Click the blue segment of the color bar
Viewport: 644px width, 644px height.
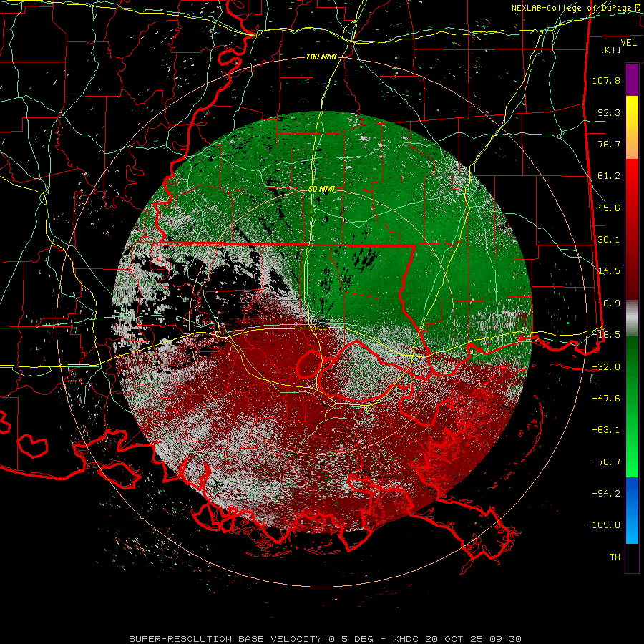pyautogui.click(x=632, y=510)
